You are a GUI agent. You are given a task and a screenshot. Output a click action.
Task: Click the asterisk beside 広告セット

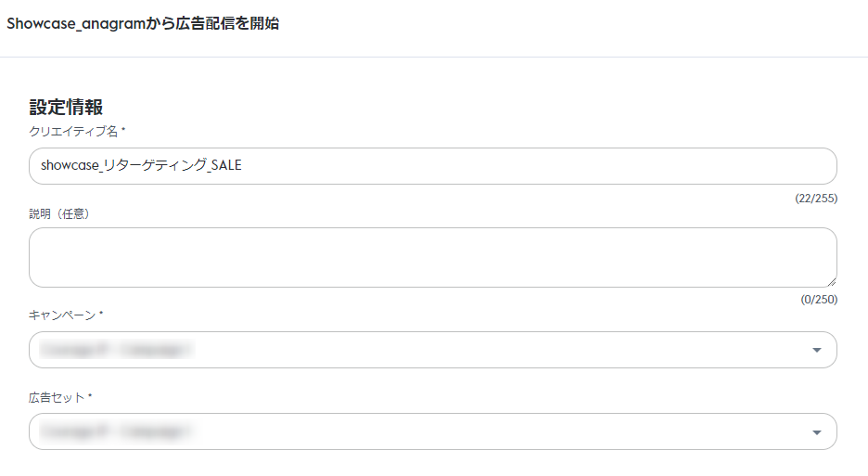click(90, 397)
